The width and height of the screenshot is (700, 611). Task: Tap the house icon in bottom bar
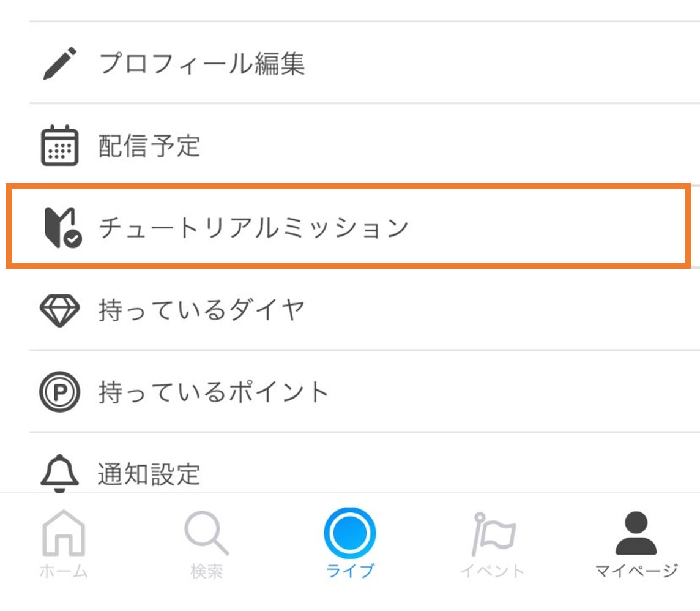click(x=64, y=533)
